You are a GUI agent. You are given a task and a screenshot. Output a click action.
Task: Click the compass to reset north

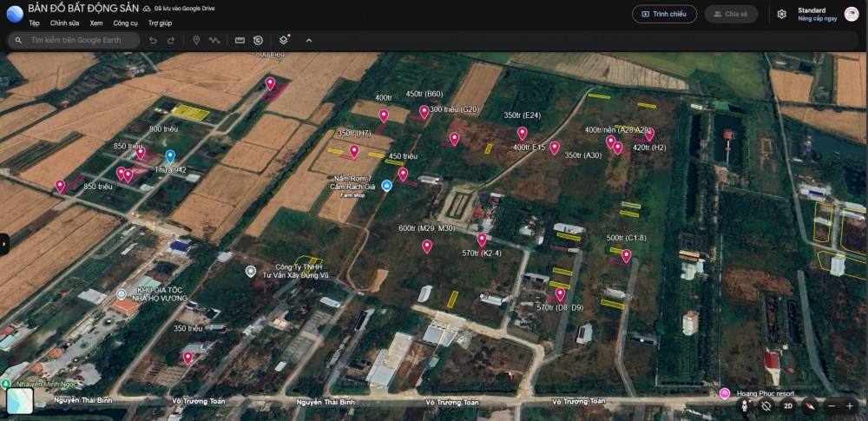pos(809,405)
